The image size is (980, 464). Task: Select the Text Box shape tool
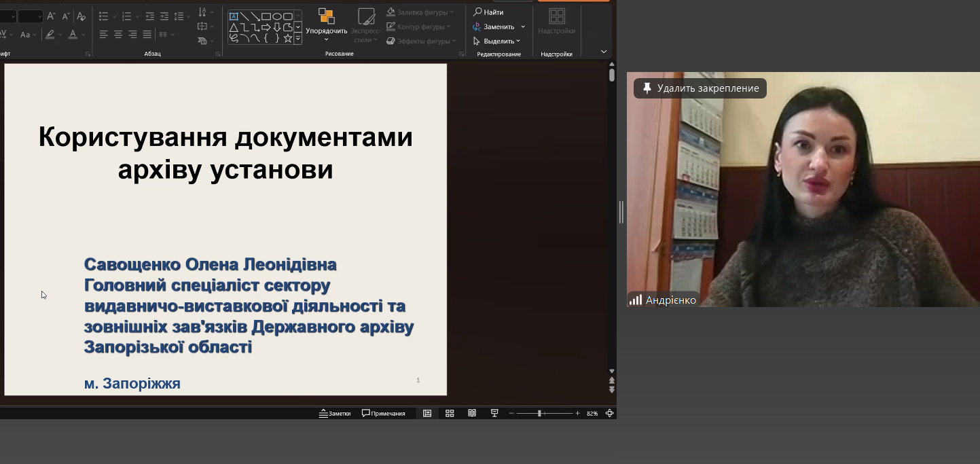(234, 16)
